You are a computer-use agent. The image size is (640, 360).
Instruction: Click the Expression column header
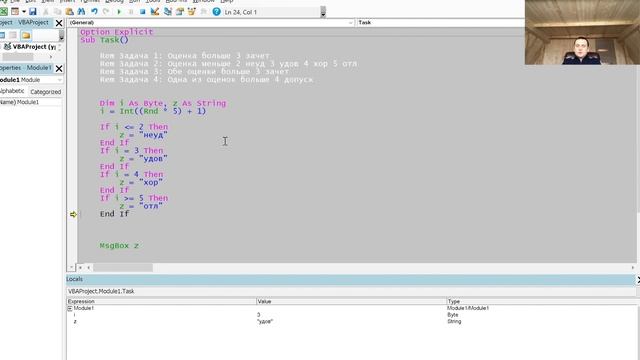coord(161,301)
